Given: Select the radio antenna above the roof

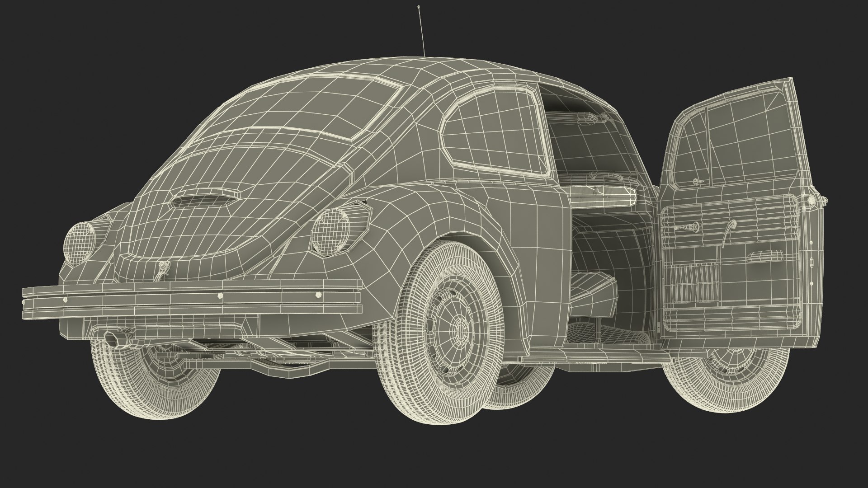Looking at the screenshot, I should point(421,31).
